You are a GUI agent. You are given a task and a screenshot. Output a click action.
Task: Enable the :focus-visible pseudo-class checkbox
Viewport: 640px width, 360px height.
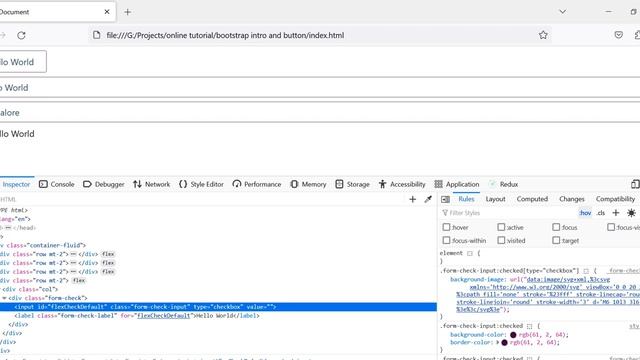tap(611, 227)
